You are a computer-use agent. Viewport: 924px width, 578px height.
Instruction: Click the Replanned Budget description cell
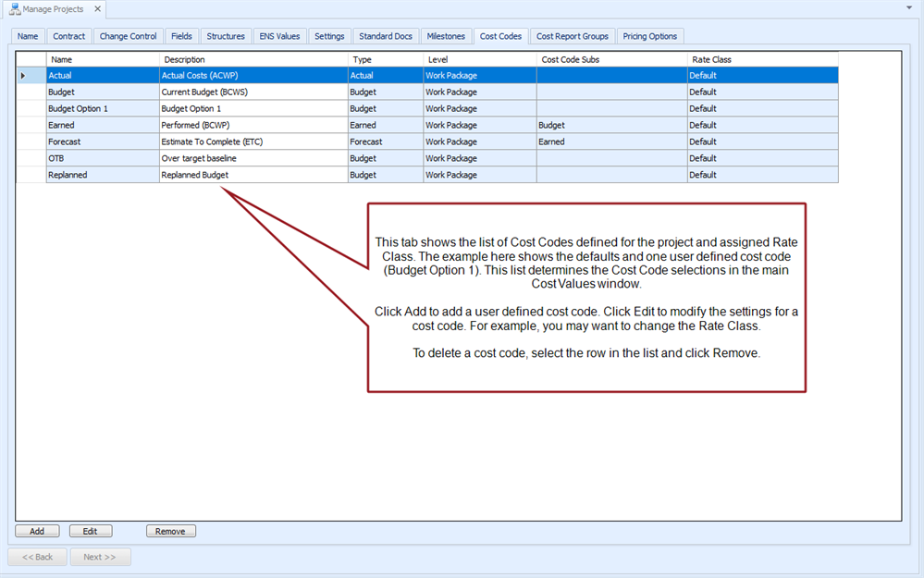[x=253, y=175]
